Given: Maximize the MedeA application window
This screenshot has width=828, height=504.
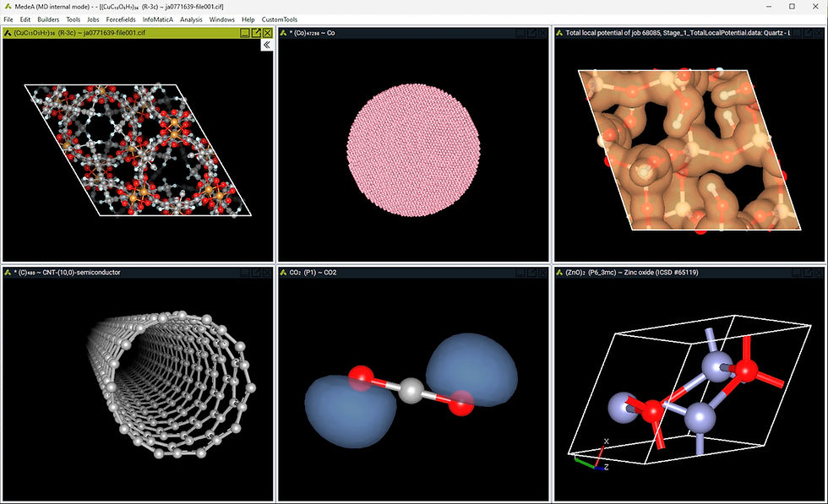Looking at the screenshot, I should (x=793, y=7).
